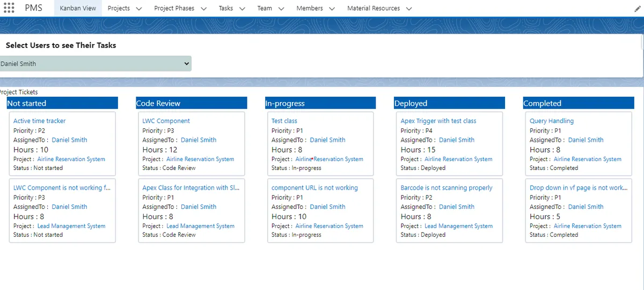Screen dimensions: 644x290
Task: Expand the Projects tab chevron
Action: click(x=139, y=9)
